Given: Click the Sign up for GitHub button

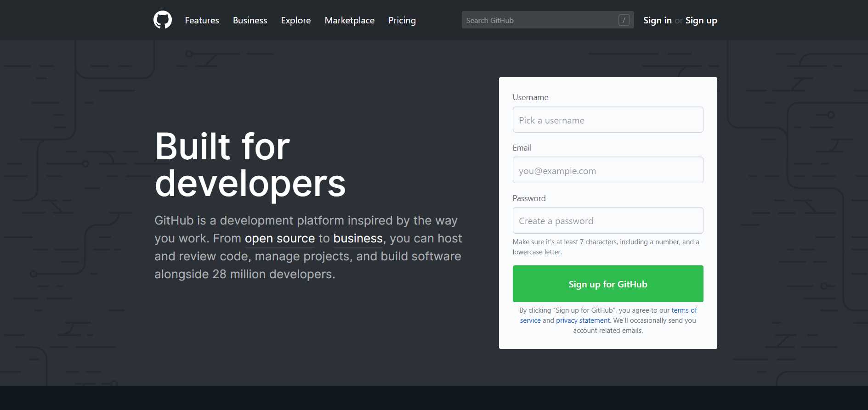Looking at the screenshot, I should tap(608, 284).
